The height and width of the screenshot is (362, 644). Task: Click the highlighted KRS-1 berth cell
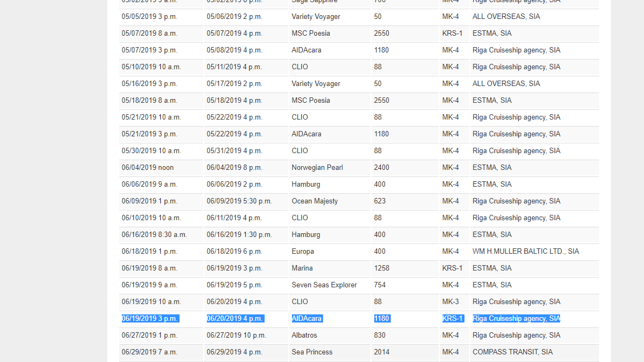[452, 319]
